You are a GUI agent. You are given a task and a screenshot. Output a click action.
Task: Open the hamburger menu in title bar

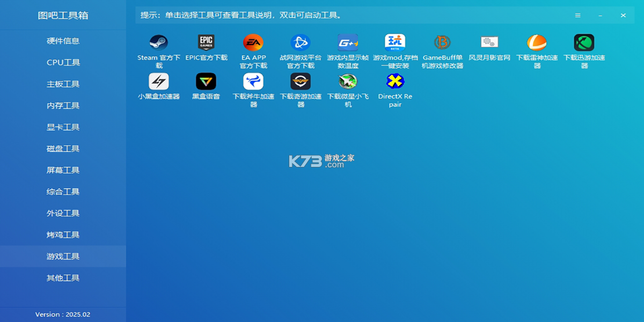(578, 15)
